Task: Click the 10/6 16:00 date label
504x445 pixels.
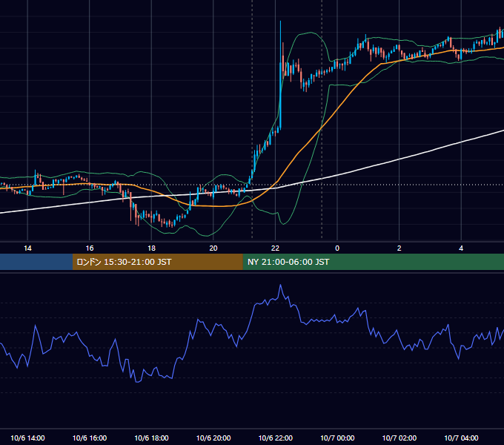Action: click(x=90, y=438)
